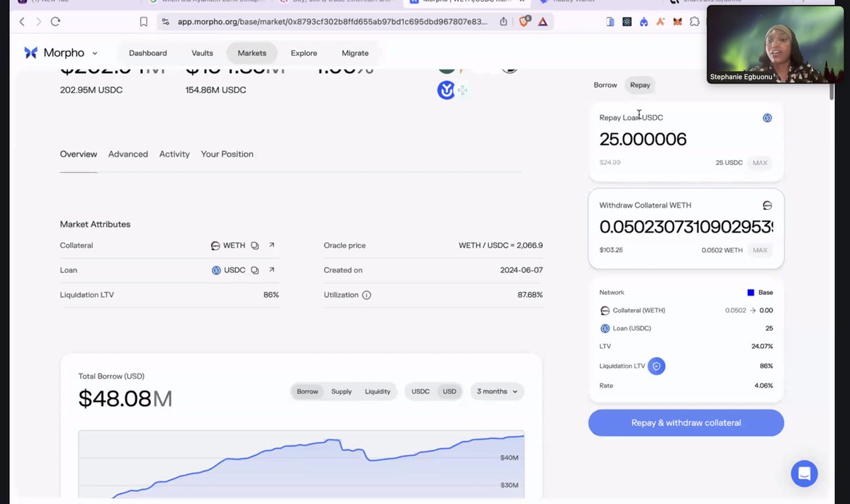850x504 pixels.
Task: Switch chart to Liquidity view
Action: point(377,391)
